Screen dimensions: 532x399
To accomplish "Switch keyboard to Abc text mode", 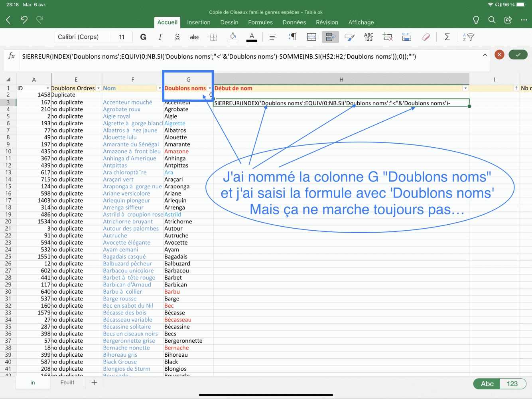I will 487,384.
